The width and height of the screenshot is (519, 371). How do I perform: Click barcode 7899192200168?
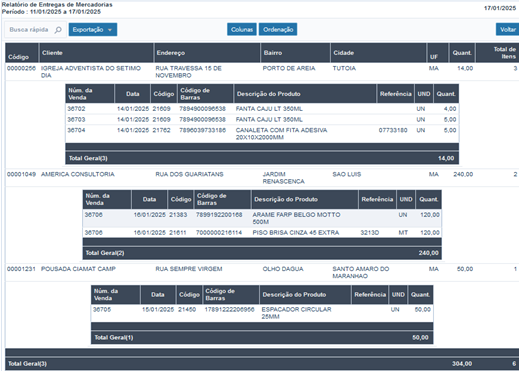(x=219, y=215)
